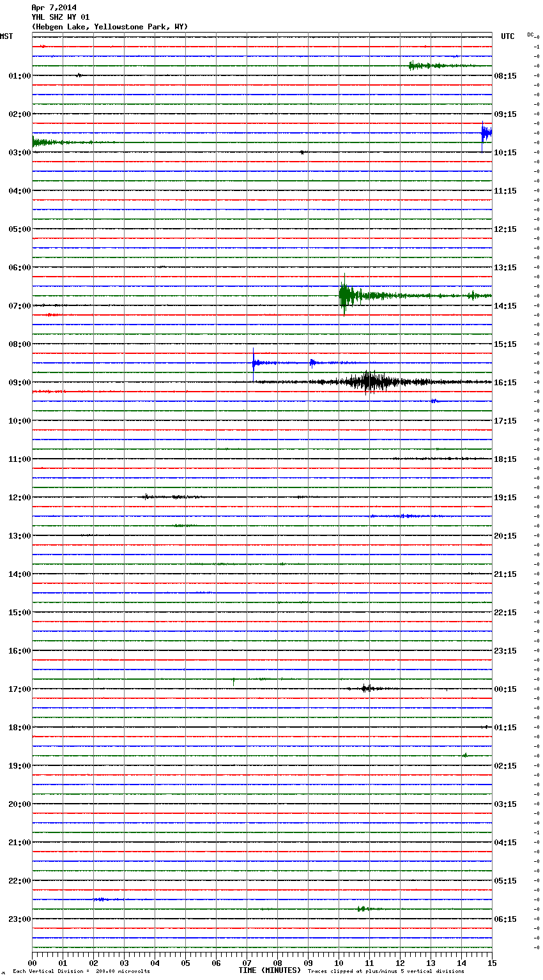Click the date text "Apr 7,2014"
Viewport: 543px width, 980px height.
click(54, 8)
